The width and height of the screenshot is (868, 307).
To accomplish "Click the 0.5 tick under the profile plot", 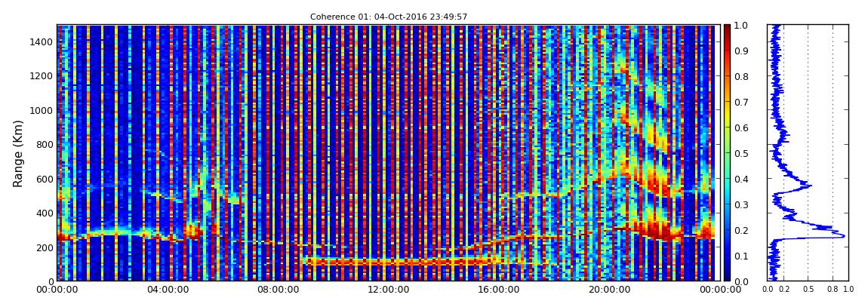I will [x=808, y=290].
